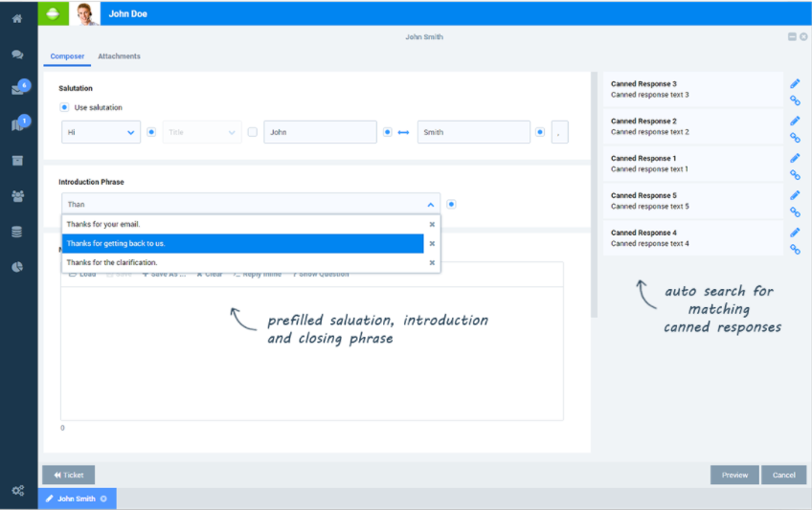Check the box before the John field
812x510 pixels.
[253, 132]
